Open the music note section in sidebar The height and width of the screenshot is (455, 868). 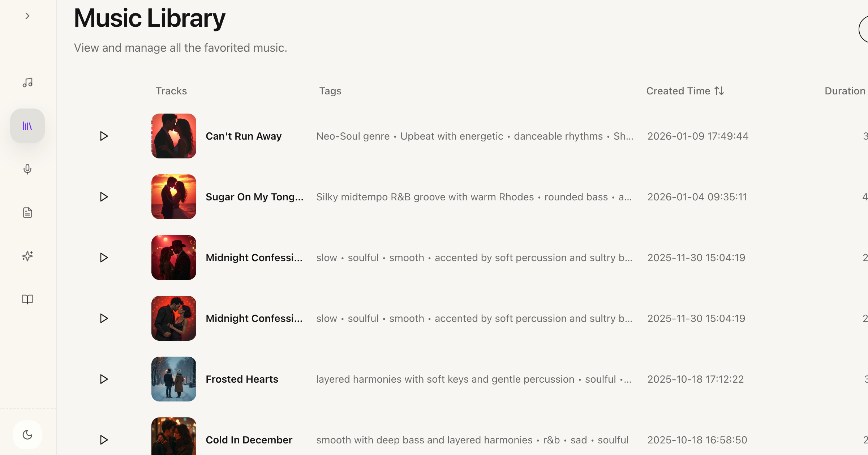[x=27, y=82]
